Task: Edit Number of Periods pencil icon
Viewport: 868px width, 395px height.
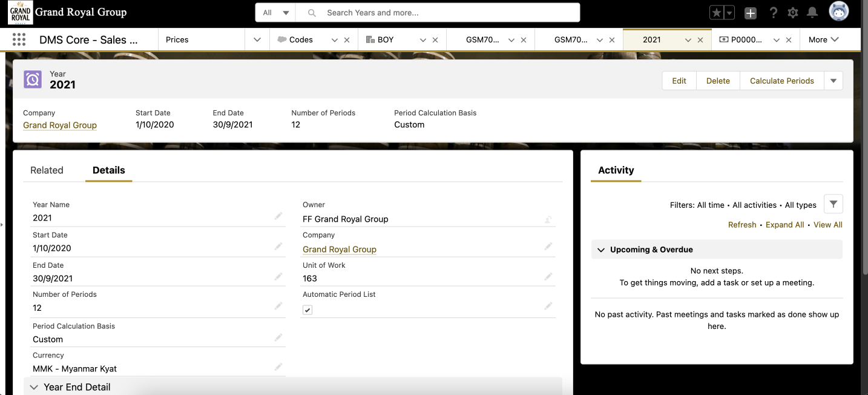Action: click(x=278, y=306)
